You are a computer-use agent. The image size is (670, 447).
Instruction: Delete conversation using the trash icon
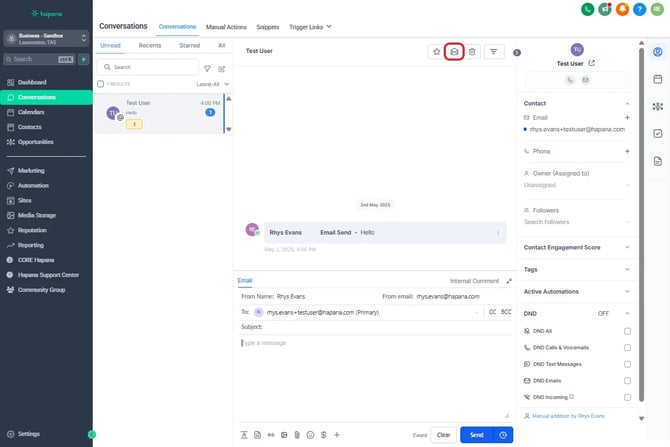(x=472, y=51)
